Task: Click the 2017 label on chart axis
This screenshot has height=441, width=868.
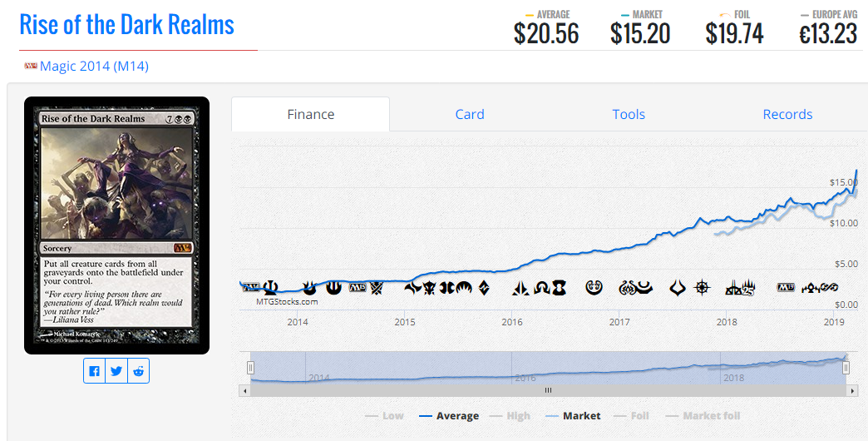Action: (x=619, y=322)
